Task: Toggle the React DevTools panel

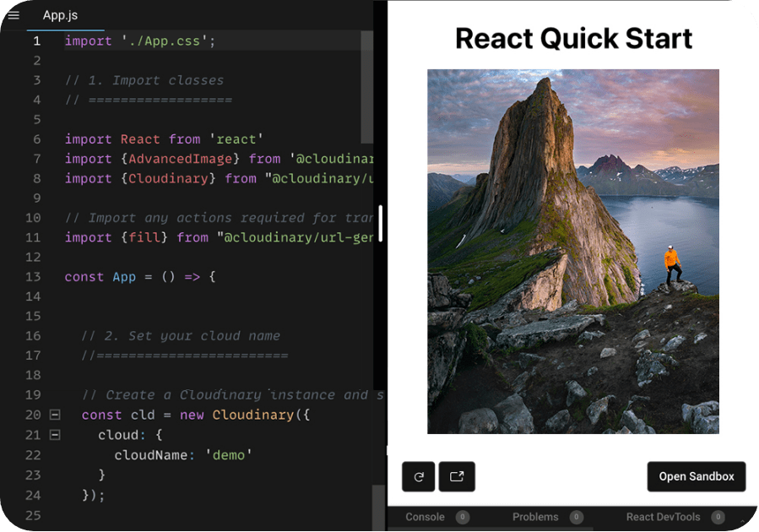Action: 664,517
